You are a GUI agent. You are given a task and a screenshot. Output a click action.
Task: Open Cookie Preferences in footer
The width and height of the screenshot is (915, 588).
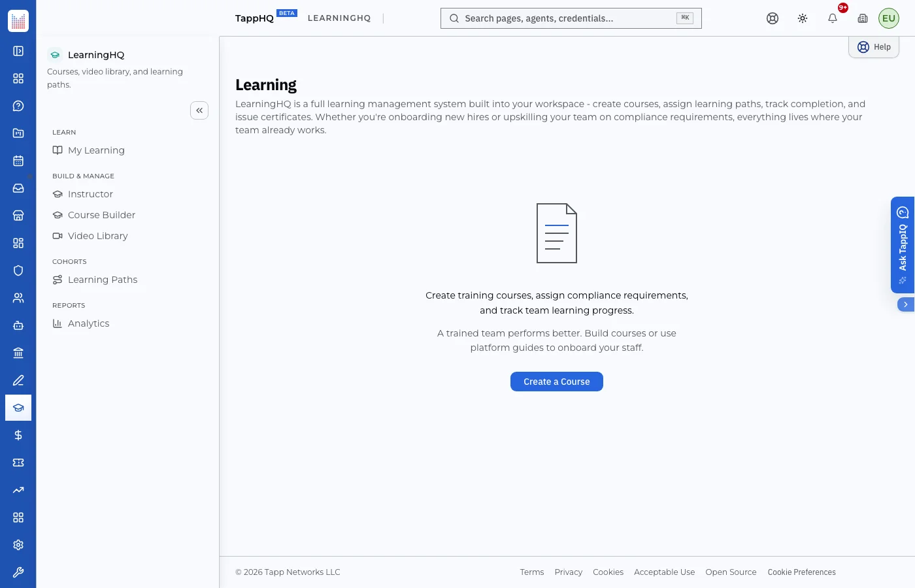point(802,572)
